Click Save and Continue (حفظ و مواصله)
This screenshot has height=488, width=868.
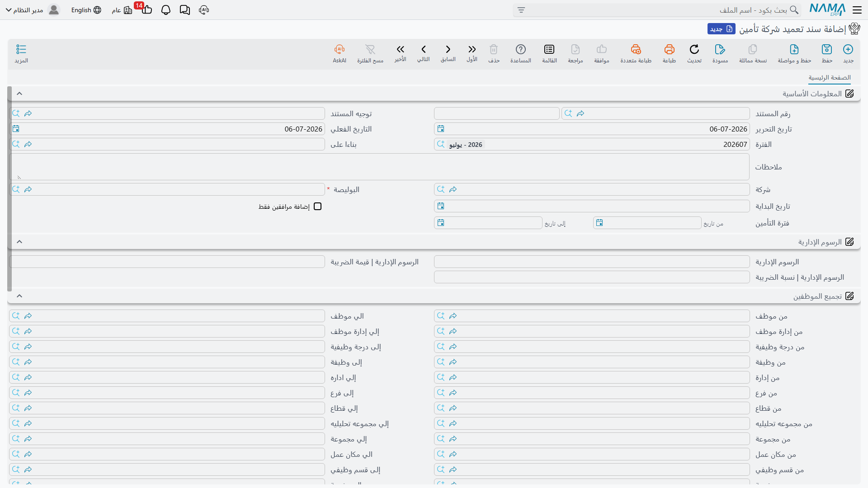(x=794, y=53)
